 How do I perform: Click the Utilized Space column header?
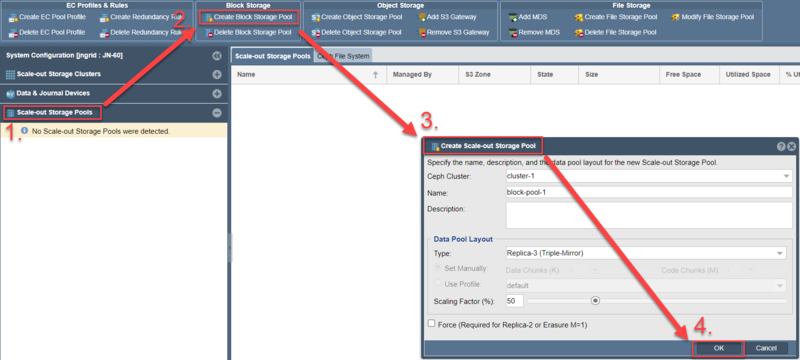pyautogui.click(x=749, y=75)
